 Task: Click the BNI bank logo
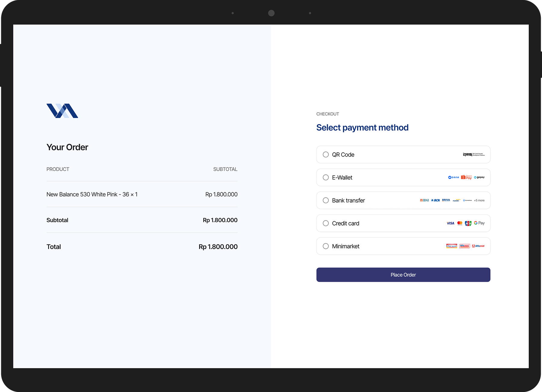[x=425, y=200]
